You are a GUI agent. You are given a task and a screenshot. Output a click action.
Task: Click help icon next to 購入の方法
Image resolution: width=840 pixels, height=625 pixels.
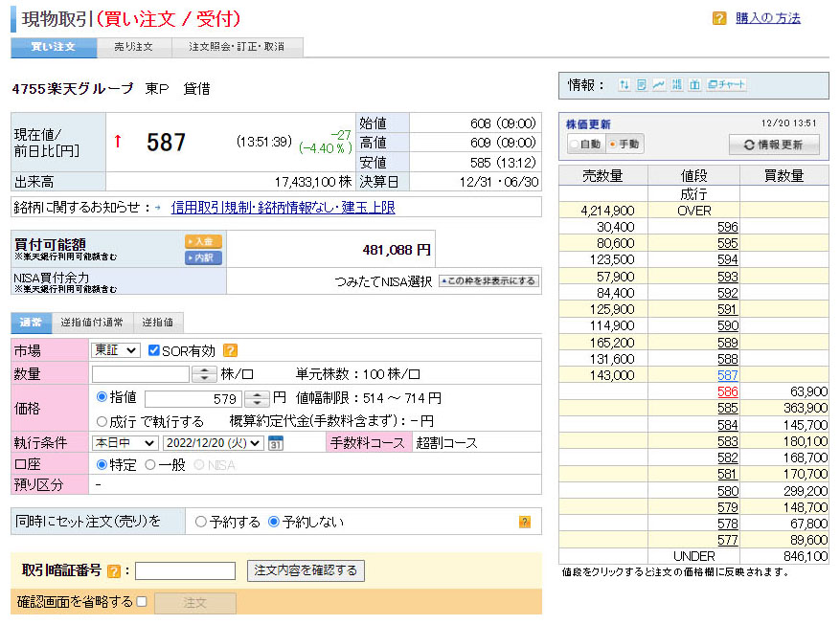pos(719,18)
